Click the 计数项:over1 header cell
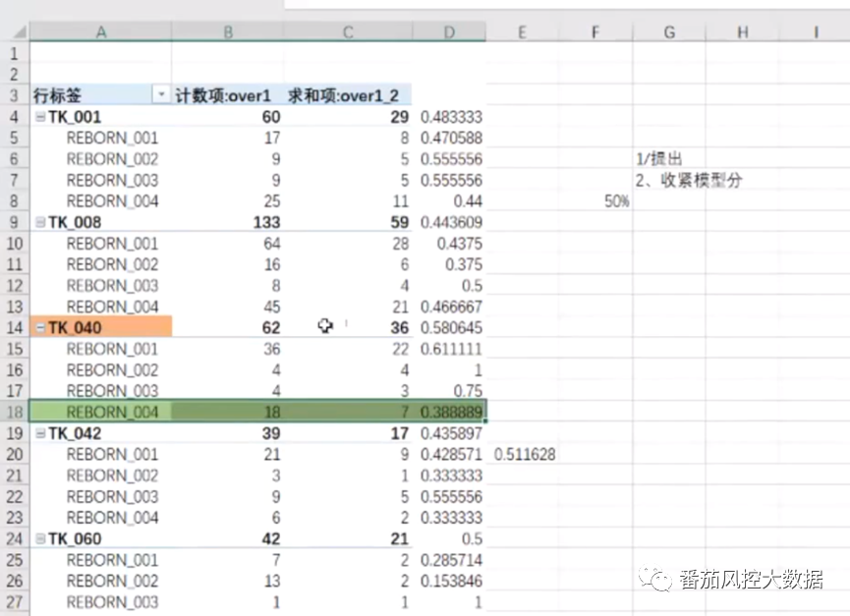Viewport: 850px width, 616px height. pyautogui.click(x=227, y=95)
